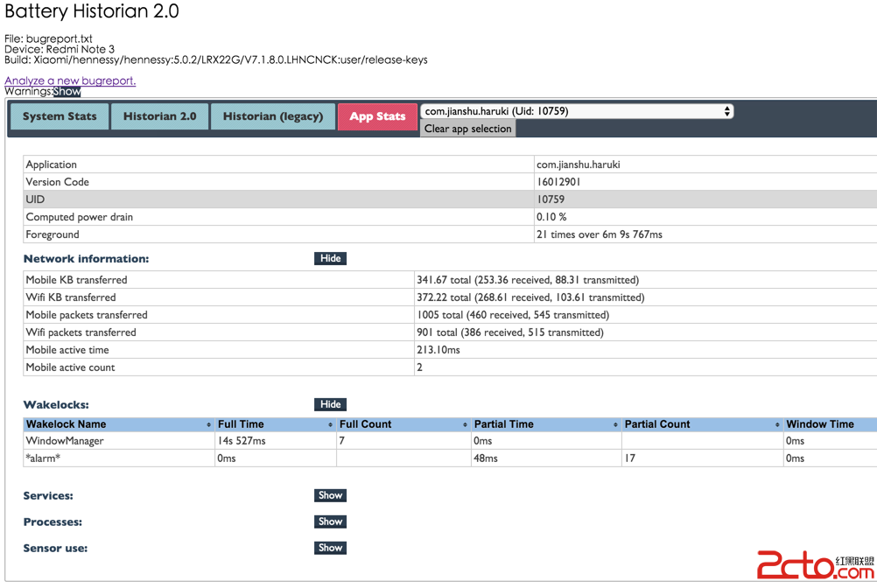Click the sort arrows beside Wakelock Name
Screen dimensions: 877x588
[208, 424]
